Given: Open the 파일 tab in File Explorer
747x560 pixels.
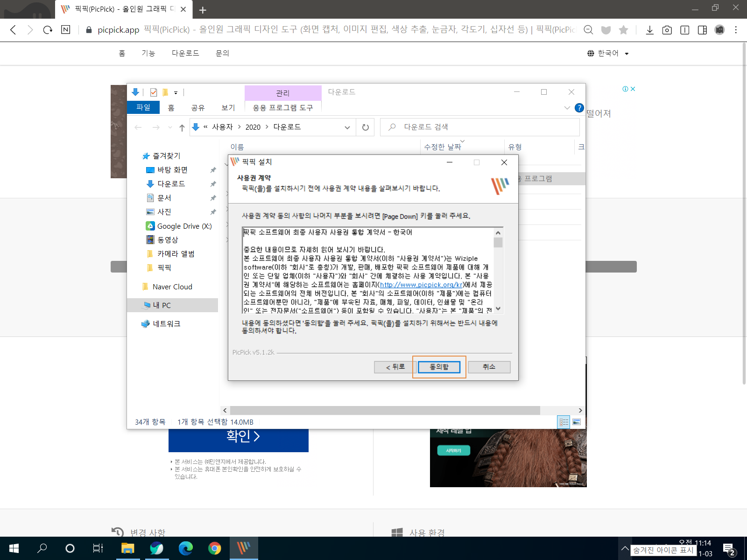Looking at the screenshot, I should click(x=143, y=107).
